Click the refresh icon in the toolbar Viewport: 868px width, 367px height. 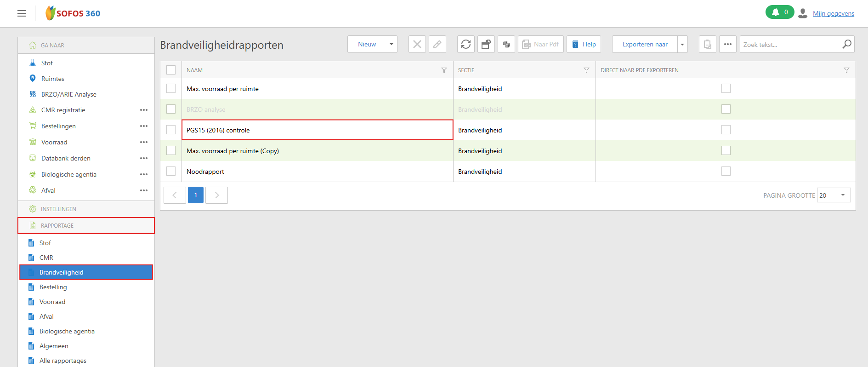point(465,44)
